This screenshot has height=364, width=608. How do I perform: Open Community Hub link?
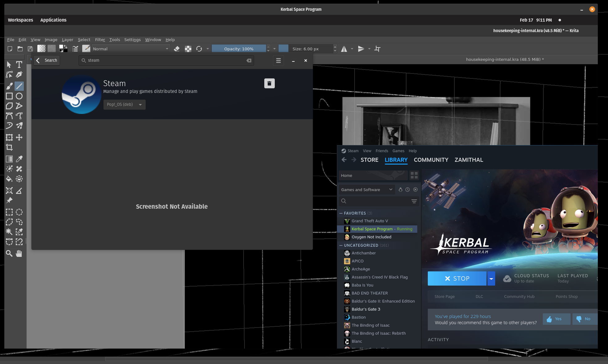point(519,296)
